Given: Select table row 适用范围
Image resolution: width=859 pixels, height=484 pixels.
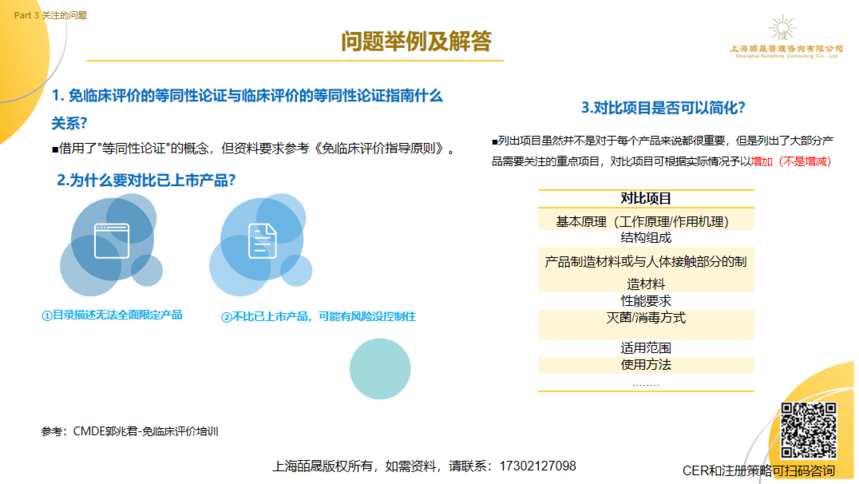Looking at the screenshot, I should click(x=646, y=348).
